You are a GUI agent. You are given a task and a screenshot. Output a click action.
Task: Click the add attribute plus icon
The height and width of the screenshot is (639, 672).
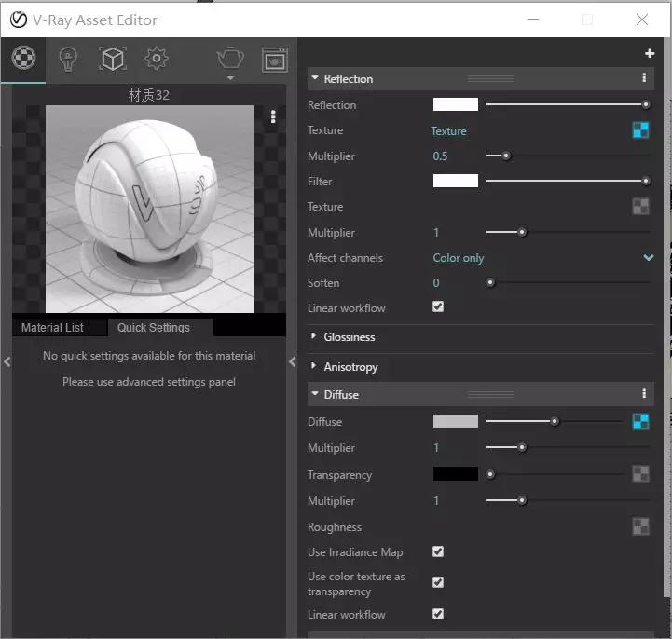pos(650,53)
